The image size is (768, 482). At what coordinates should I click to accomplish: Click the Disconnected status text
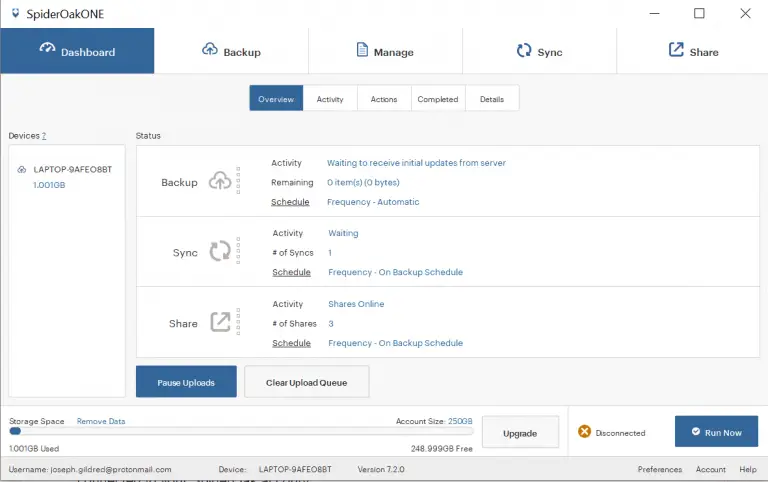pos(621,433)
